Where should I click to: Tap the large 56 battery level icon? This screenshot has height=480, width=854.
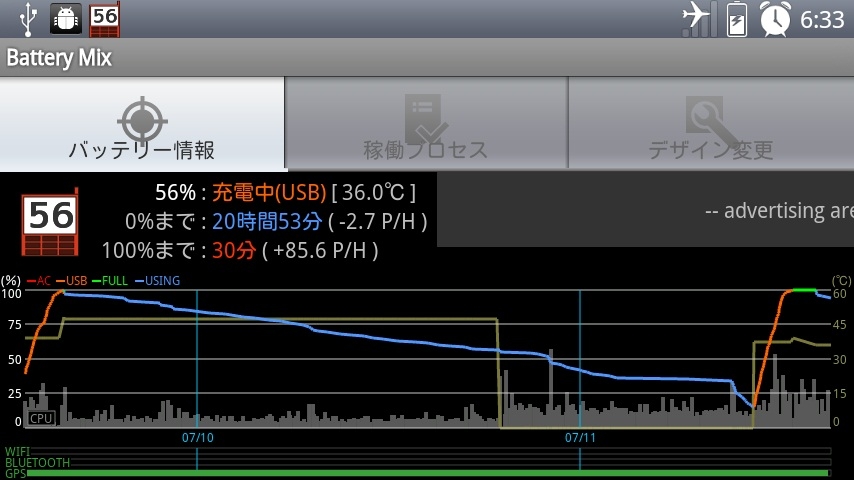click(x=50, y=223)
